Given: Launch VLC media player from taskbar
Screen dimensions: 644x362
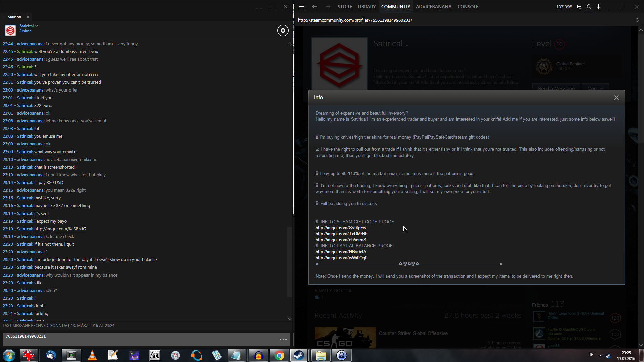Looking at the screenshot, I should [x=92, y=355].
